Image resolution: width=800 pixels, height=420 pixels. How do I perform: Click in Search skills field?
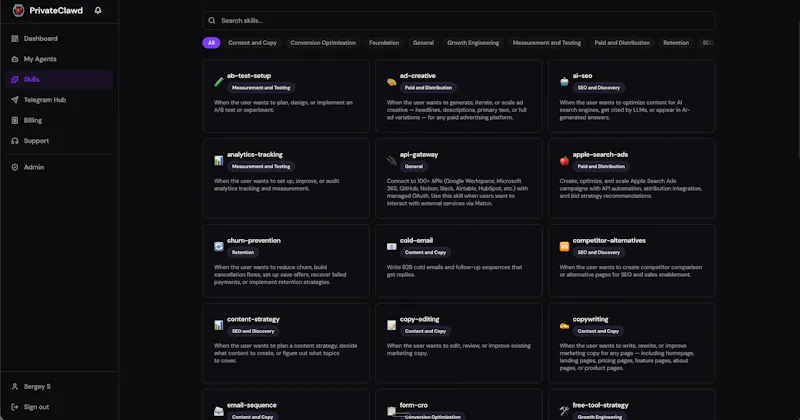pos(459,20)
